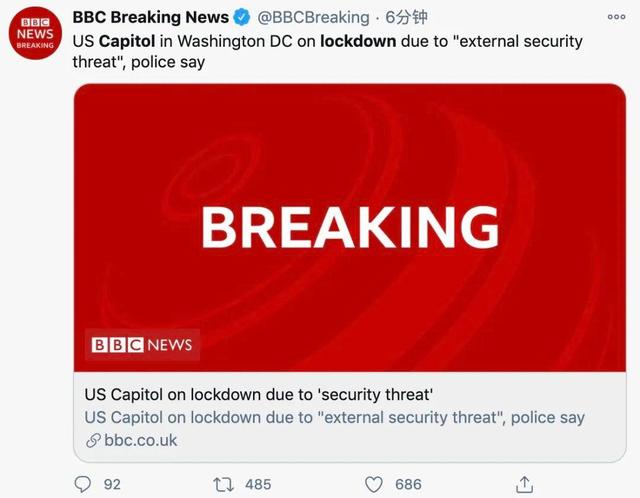Click the @BBCBreaking handle
Image resolution: width=640 pixels, height=498 pixels.
pyautogui.click(x=313, y=18)
